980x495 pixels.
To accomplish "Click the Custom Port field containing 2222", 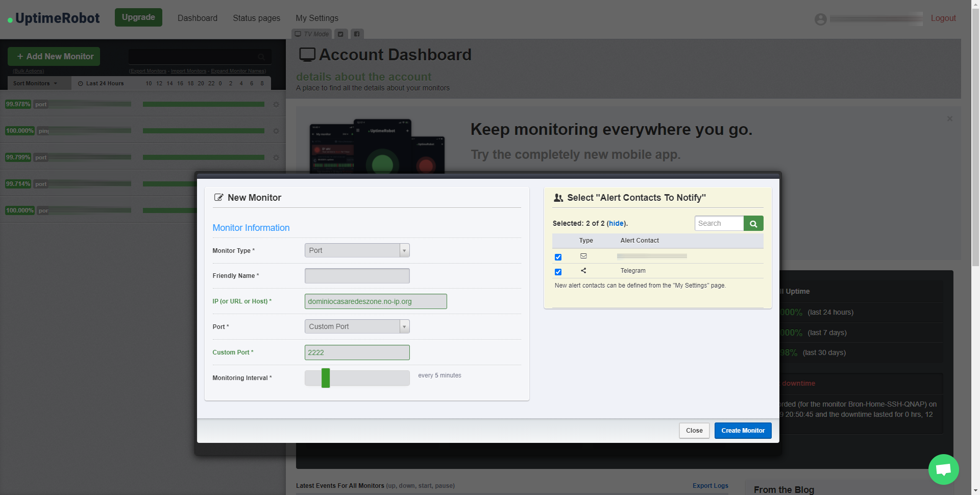I will click(357, 352).
